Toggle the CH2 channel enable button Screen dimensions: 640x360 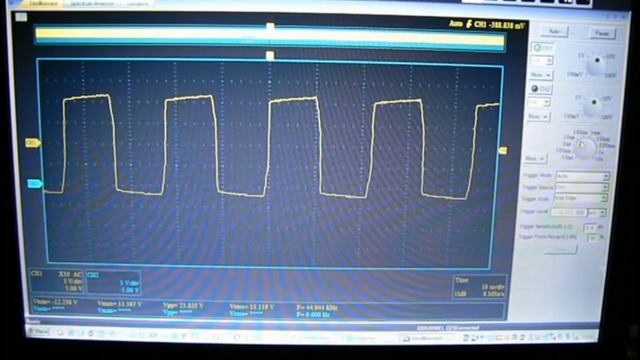tap(541, 89)
